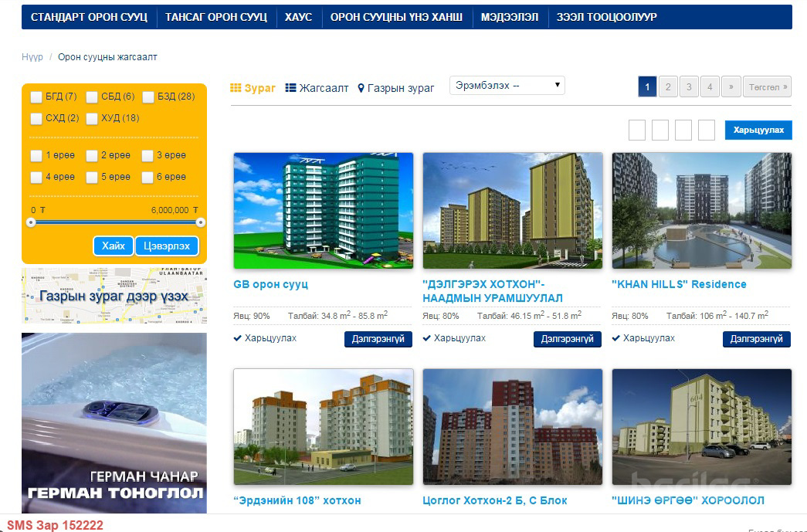The image size is (807, 532).
Task: Click Дэлгэрэнгүй for ДЭЛГЭРЭХ ХОТХОН listing
Action: (567, 339)
